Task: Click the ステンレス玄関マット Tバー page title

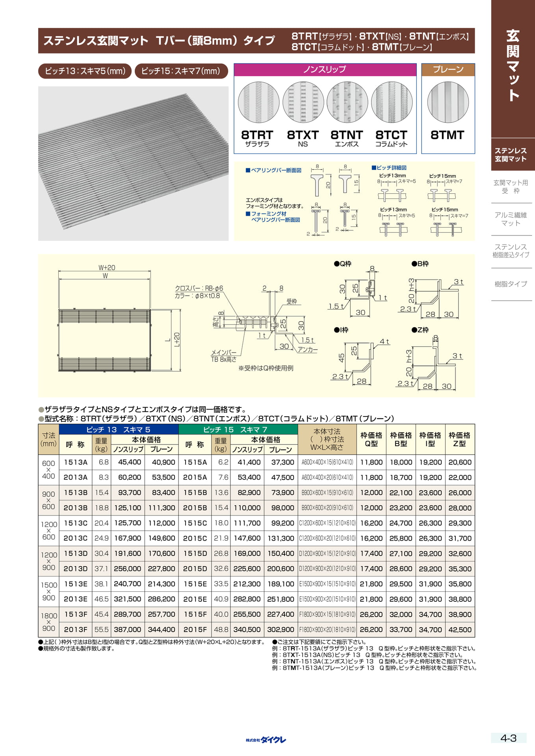Action: point(159,41)
